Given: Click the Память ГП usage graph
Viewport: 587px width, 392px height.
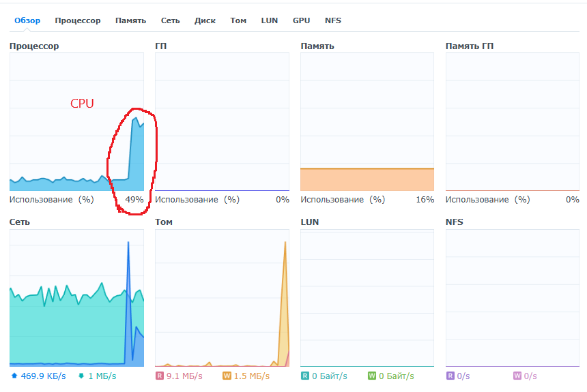Looking at the screenshot, I should [x=513, y=122].
